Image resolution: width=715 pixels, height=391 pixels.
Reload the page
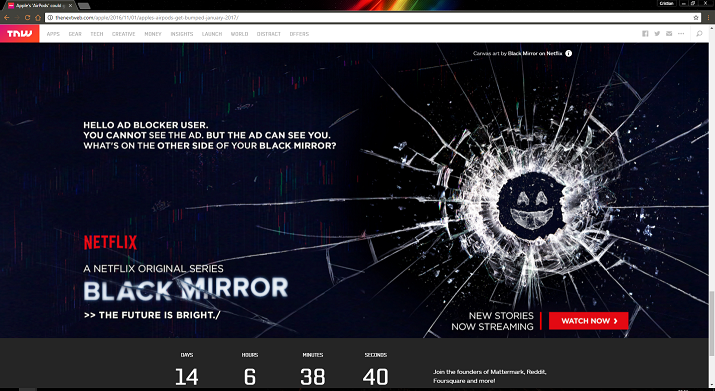tap(27, 18)
